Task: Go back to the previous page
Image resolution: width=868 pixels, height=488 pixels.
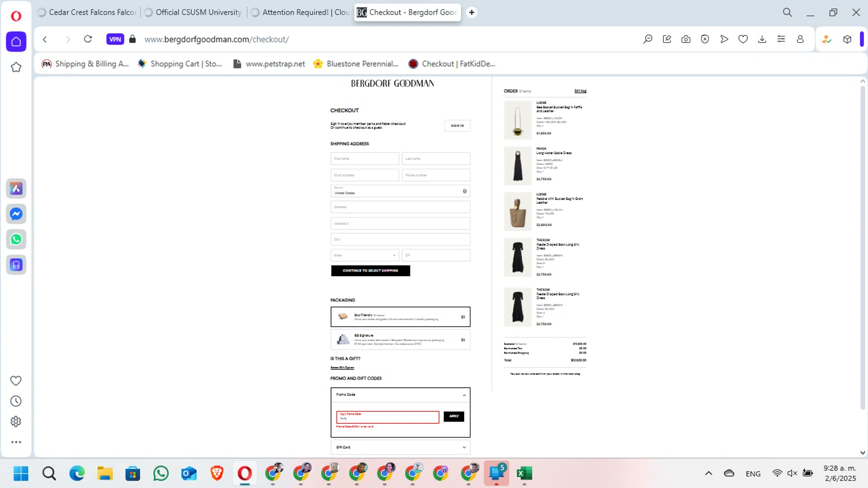Action: [x=45, y=39]
